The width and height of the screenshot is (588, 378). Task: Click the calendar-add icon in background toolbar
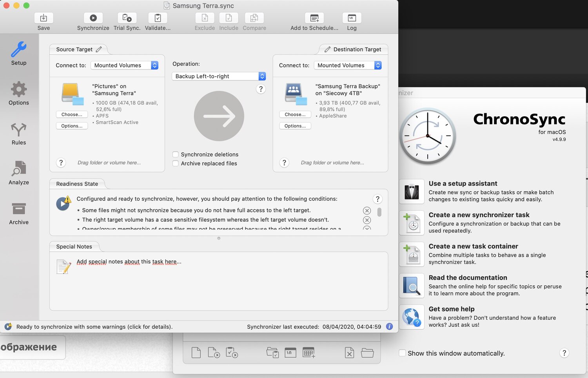(x=309, y=353)
